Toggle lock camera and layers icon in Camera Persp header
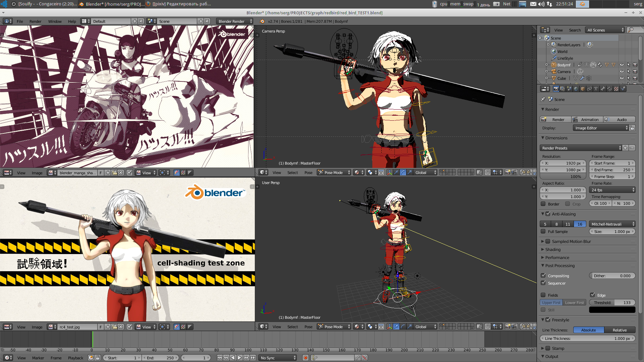This screenshot has width=644, height=362. pos(479,172)
